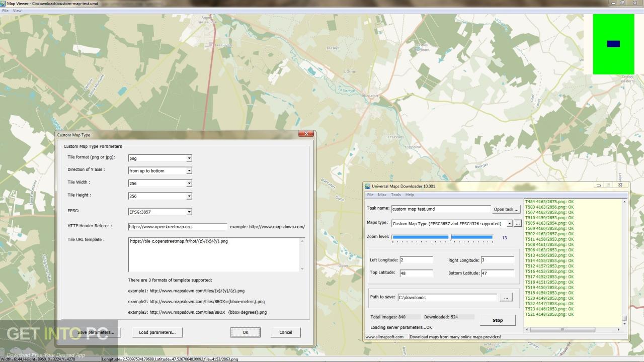The image size is (644, 362).
Task: Click the browse button beside Path to save
Action: 506,298
